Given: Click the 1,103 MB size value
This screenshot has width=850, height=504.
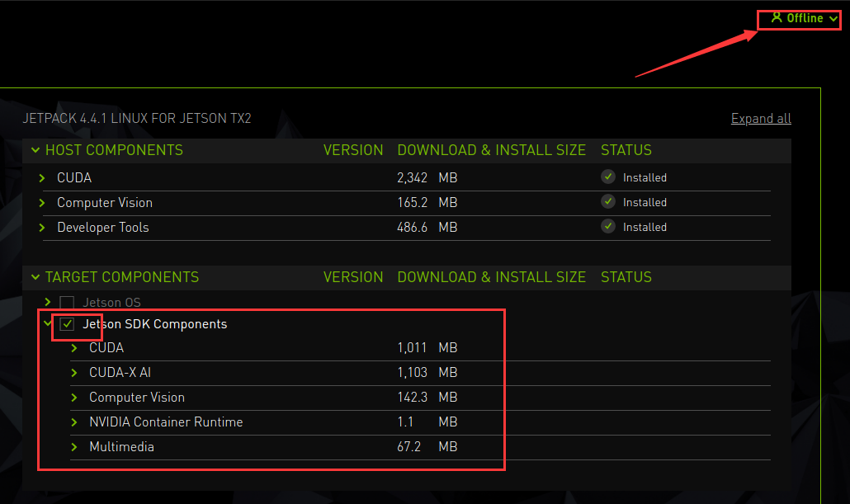Looking at the screenshot, I should [x=427, y=373].
